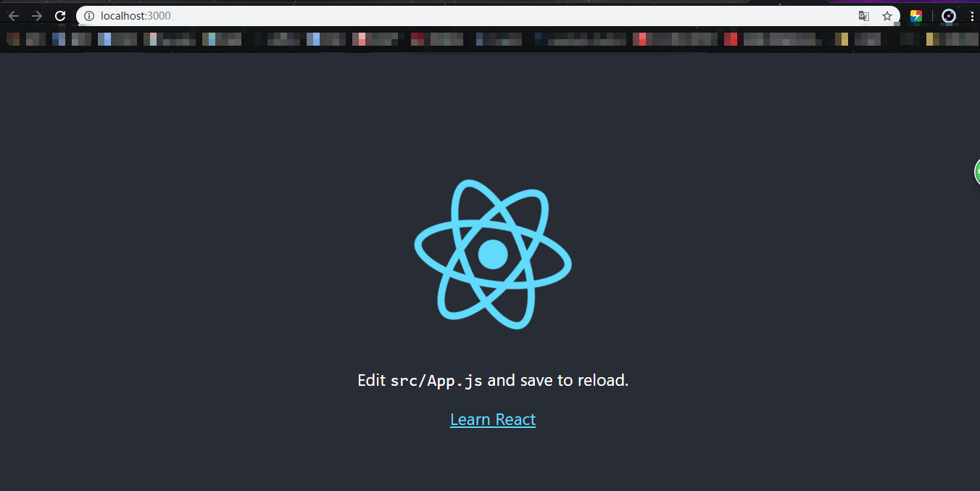
Task: Go forward to the next page
Action: click(x=37, y=16)
